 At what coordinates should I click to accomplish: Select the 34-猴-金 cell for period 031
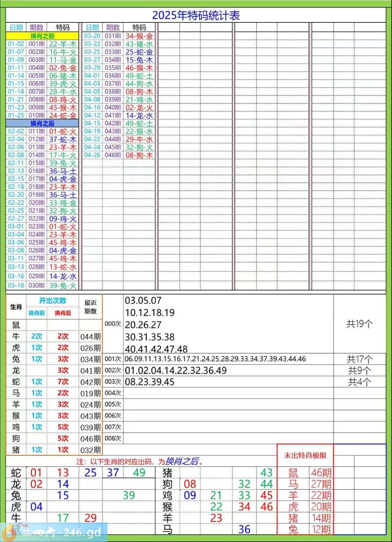point(139,36)
